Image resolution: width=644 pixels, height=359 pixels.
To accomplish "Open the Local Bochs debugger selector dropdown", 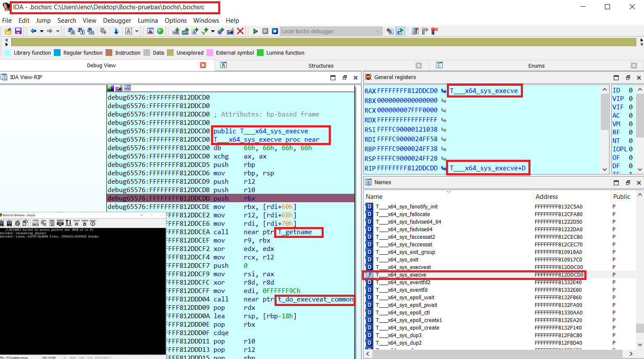I will tap(377, 31).
